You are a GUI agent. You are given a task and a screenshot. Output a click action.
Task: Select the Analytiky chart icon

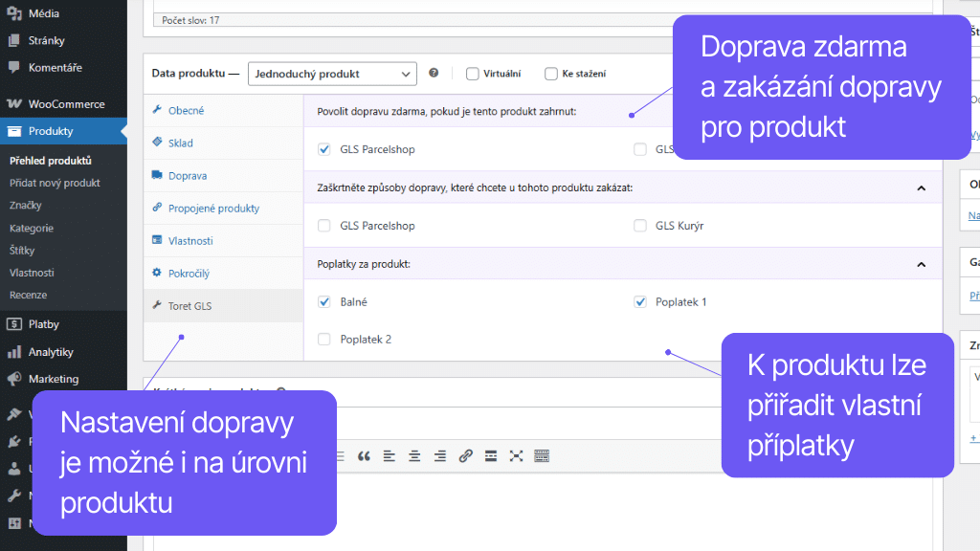pos(16,351)
